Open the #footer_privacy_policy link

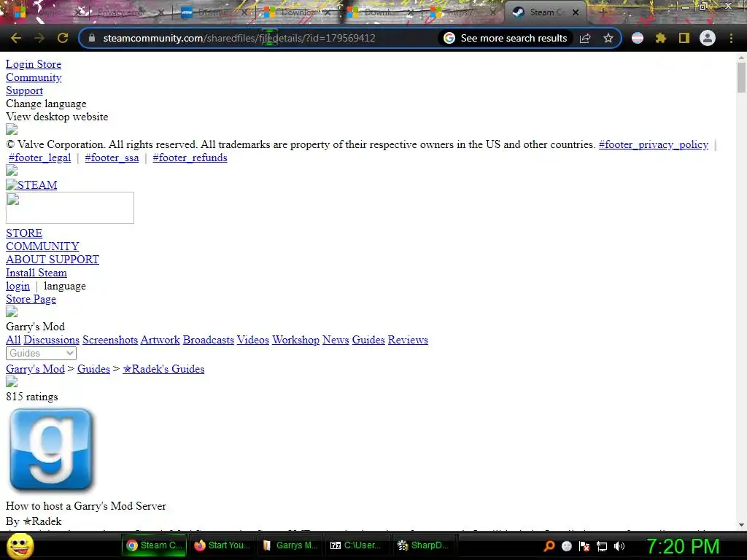[x=653, y=144]
